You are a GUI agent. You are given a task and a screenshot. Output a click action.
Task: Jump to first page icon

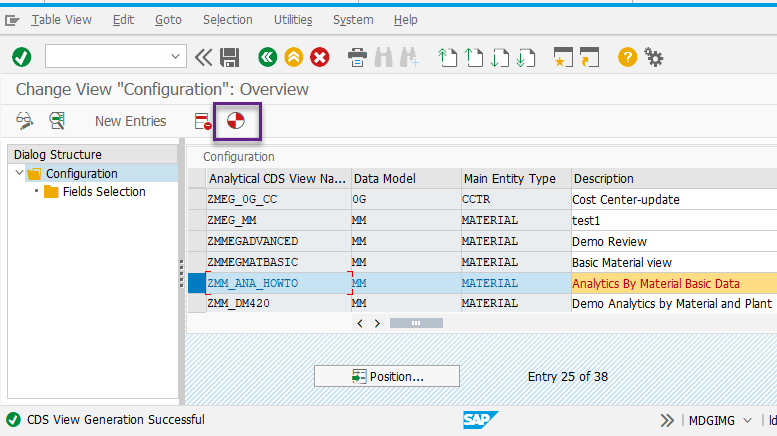pyautogui.click(x=447, y=57)
